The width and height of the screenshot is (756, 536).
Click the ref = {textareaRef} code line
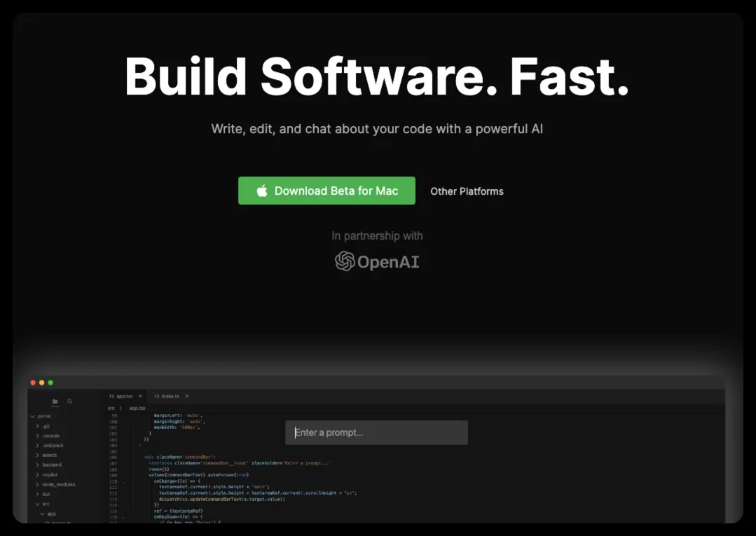click(179, 511)
